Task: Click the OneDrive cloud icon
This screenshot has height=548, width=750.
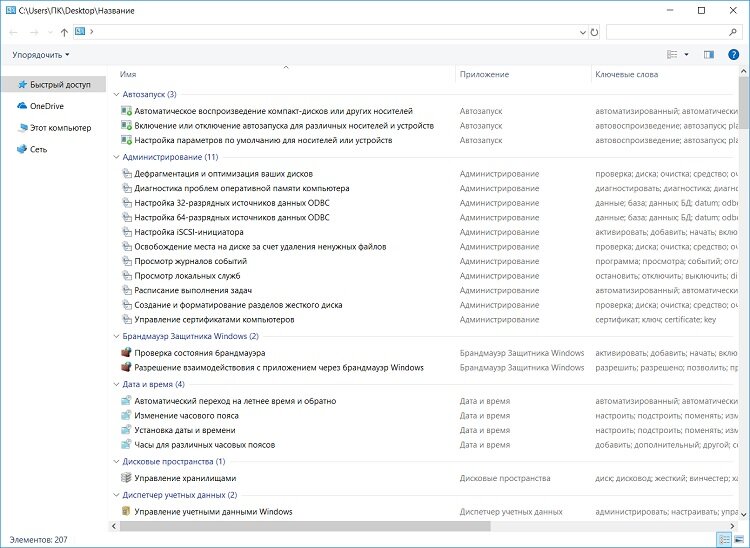Action: (x=22, y=106)
